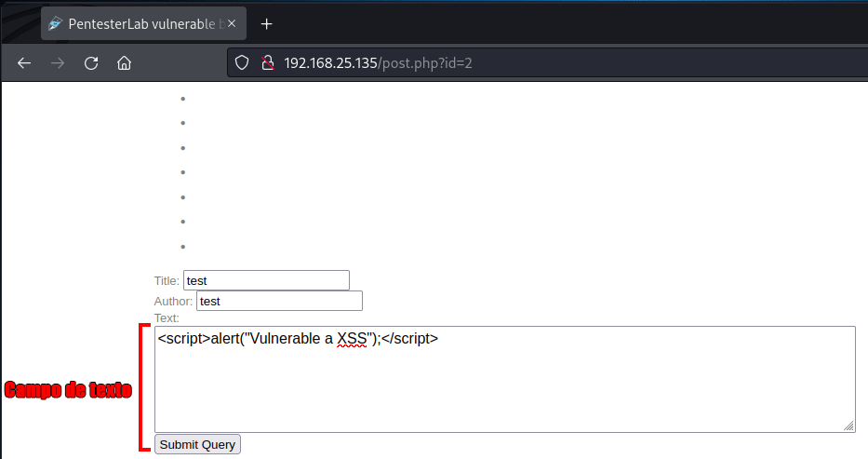Click the Text: label
The height and width of the screenshot is (459, 868).
point(167,317)
